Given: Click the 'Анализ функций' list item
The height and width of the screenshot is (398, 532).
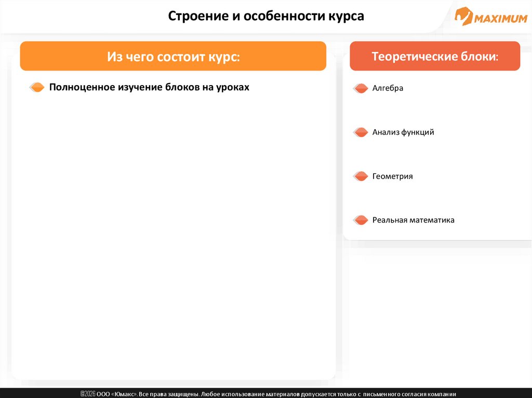Looking at the screenshot, I should point(403,132).
